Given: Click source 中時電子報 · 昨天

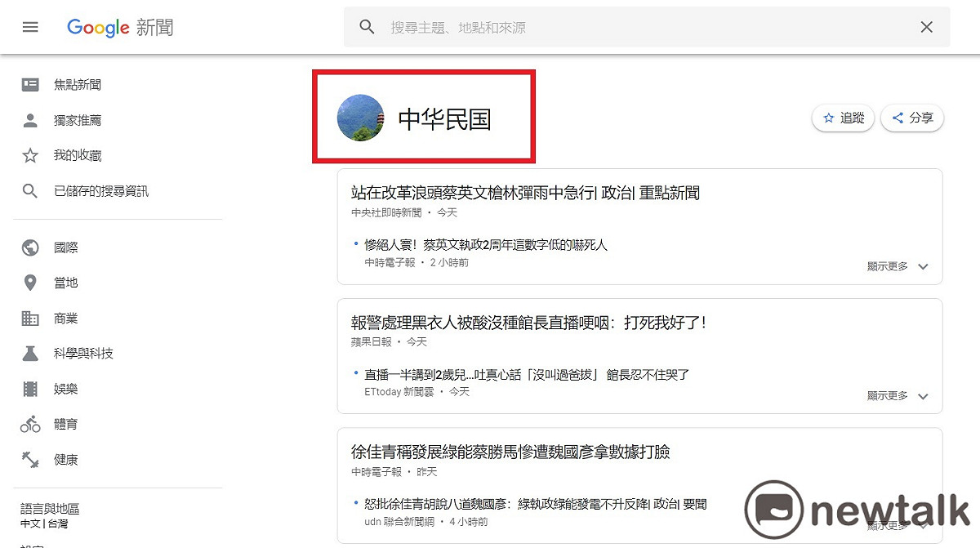Looking at the screenshot, I should [x=394, y=472].
